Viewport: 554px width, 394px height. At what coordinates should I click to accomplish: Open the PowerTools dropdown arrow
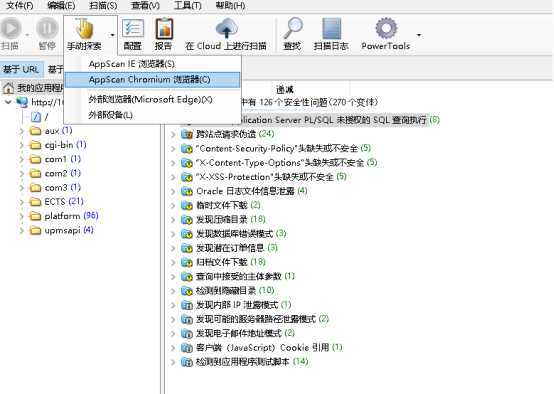coord(419,35)
